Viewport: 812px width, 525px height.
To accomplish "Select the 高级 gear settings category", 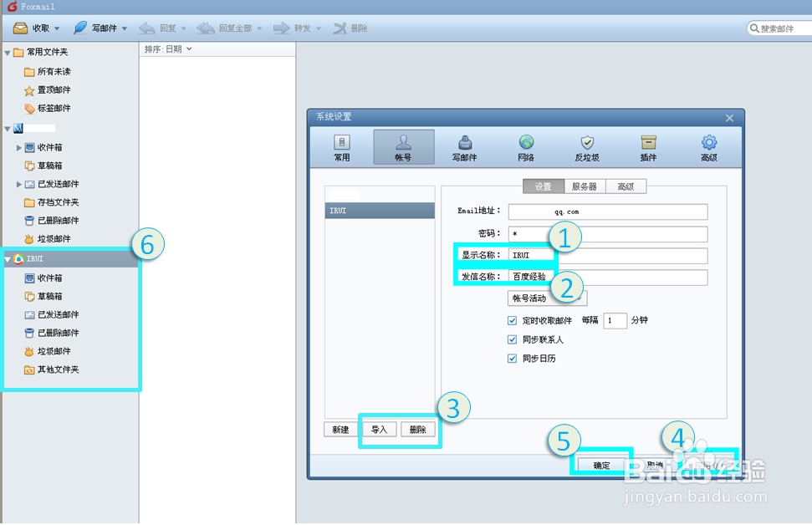I will click(709, 148).
